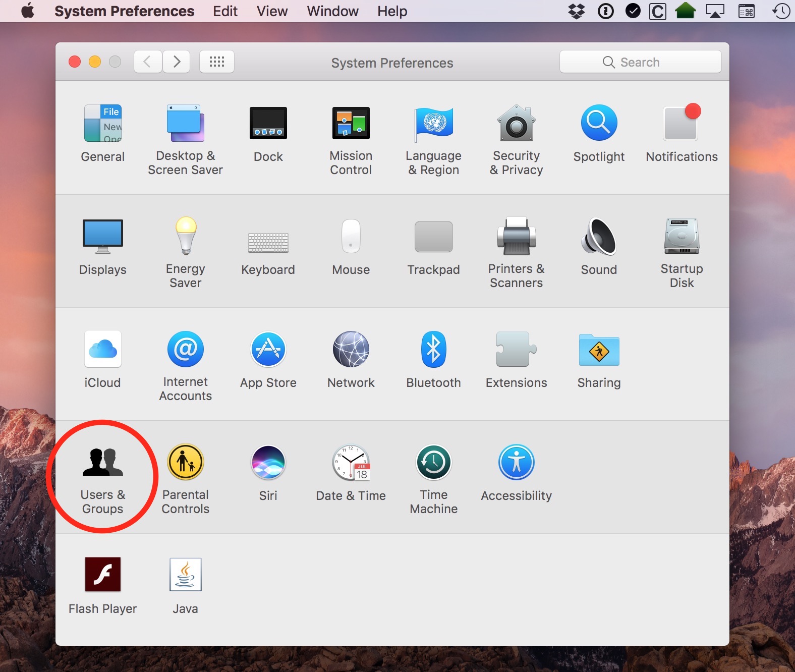Click the checkmark circle menu bar icon
This screenshot has width=795, height=672.
click(633, 11)
